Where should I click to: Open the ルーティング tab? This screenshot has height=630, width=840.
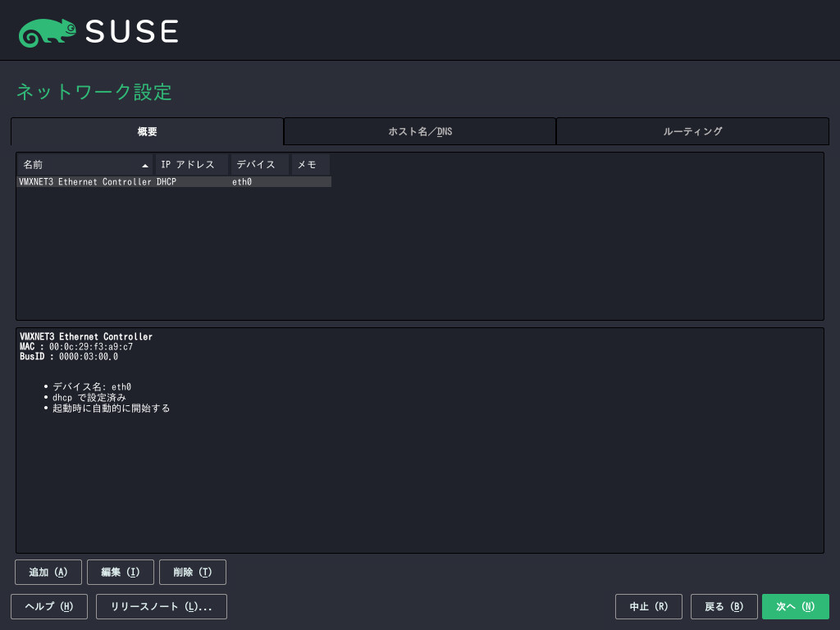[x=692, y=131]
